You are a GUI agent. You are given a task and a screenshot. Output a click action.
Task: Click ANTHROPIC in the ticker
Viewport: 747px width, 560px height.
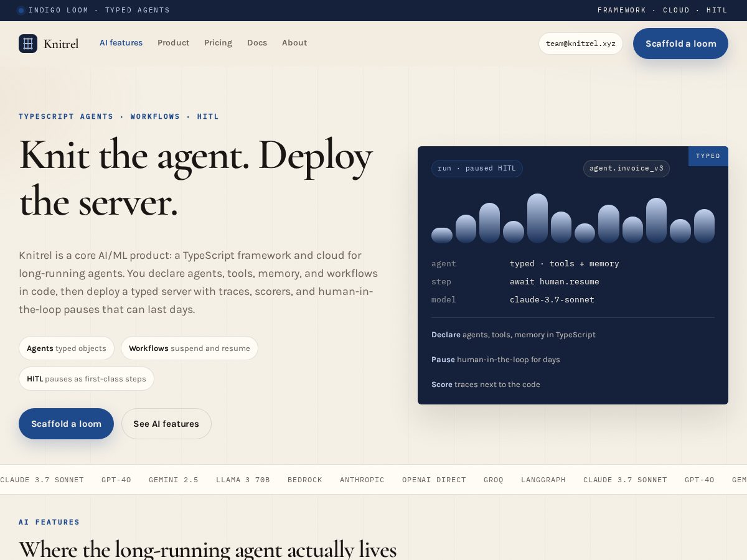tap(362, 480)
